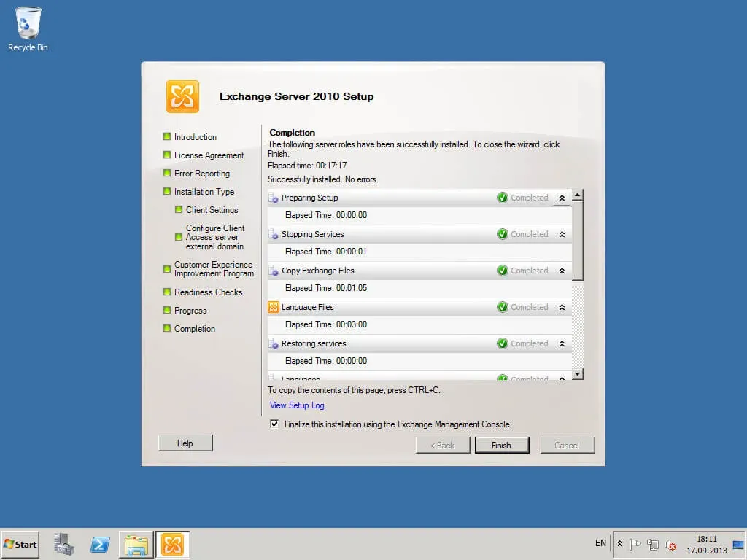Open Action Center flag icon
Screen dimensions: 747x560
tap(635, 544)
